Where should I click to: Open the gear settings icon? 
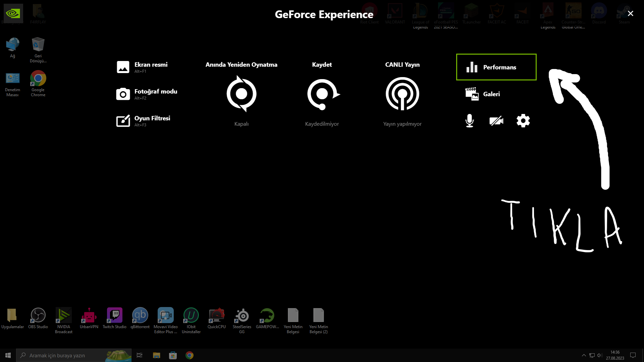[523, 121]
